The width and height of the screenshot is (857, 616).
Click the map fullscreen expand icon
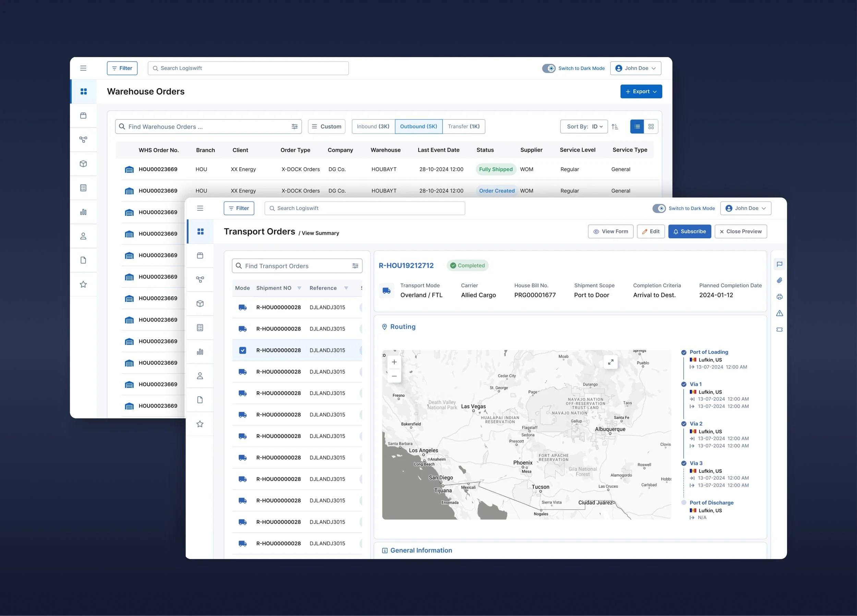611,362
